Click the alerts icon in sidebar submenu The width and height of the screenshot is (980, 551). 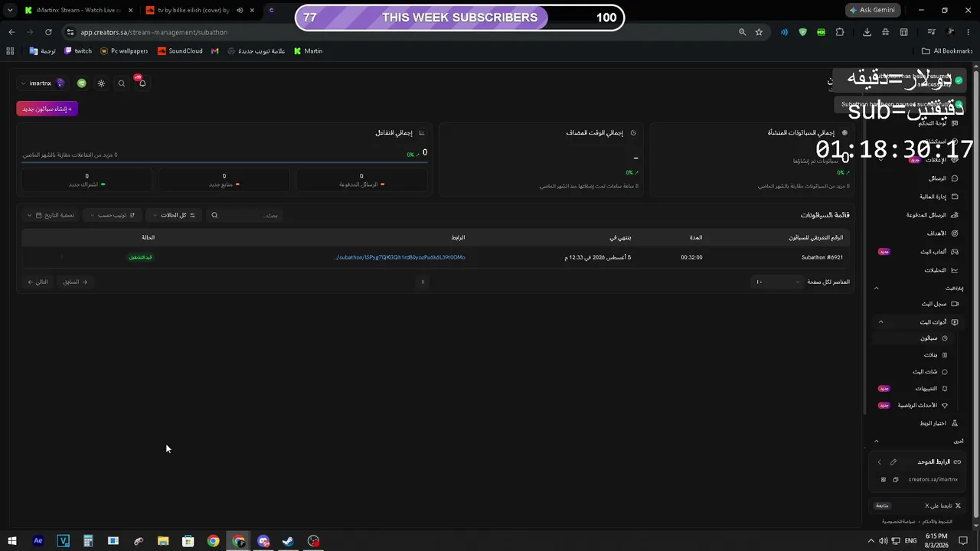pyautogui.click(x=945, y=389)
